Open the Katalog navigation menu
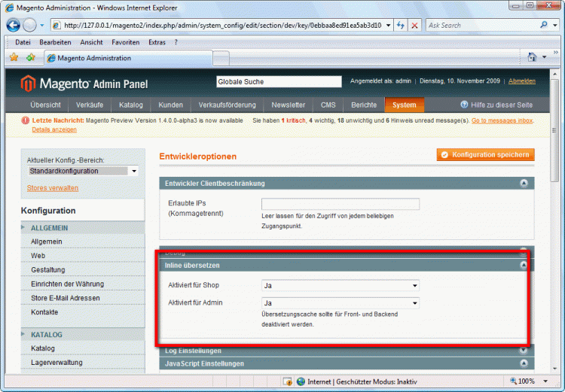 pyautogui.click(x=130, y=105)
